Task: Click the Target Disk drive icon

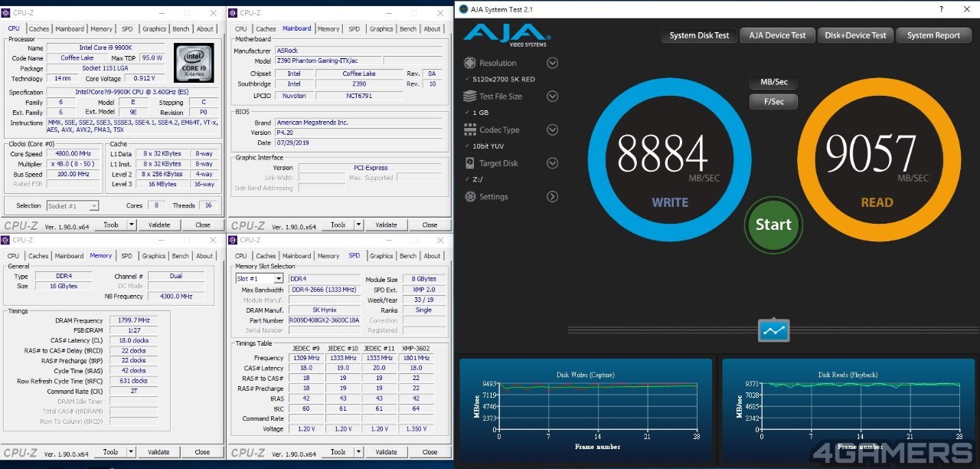Action: 469,163
